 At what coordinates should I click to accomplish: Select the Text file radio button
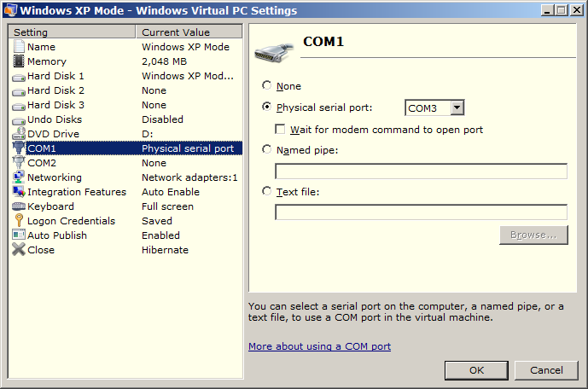(x=266, y=191)
